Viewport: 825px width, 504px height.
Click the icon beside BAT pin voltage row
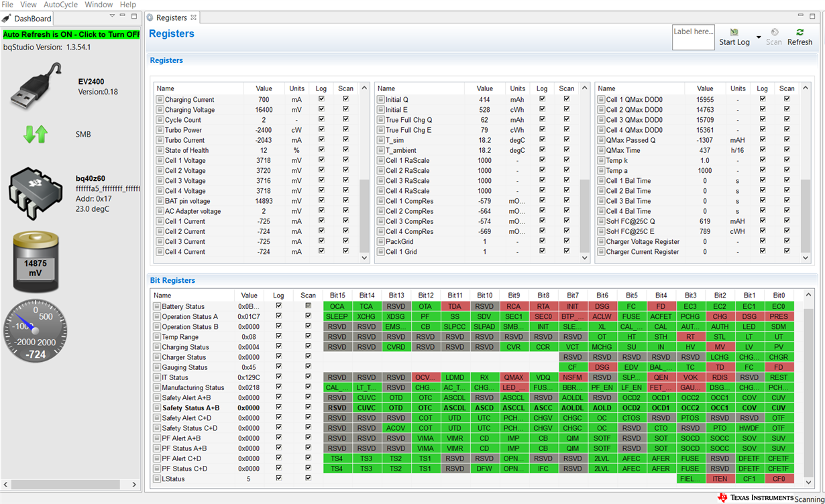point(160,201)
